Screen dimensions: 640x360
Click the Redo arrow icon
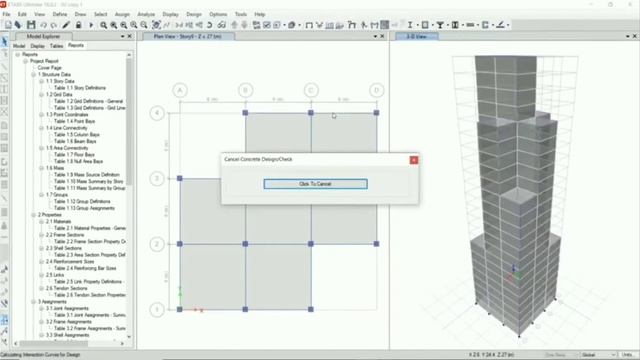(x=53, y=25)
